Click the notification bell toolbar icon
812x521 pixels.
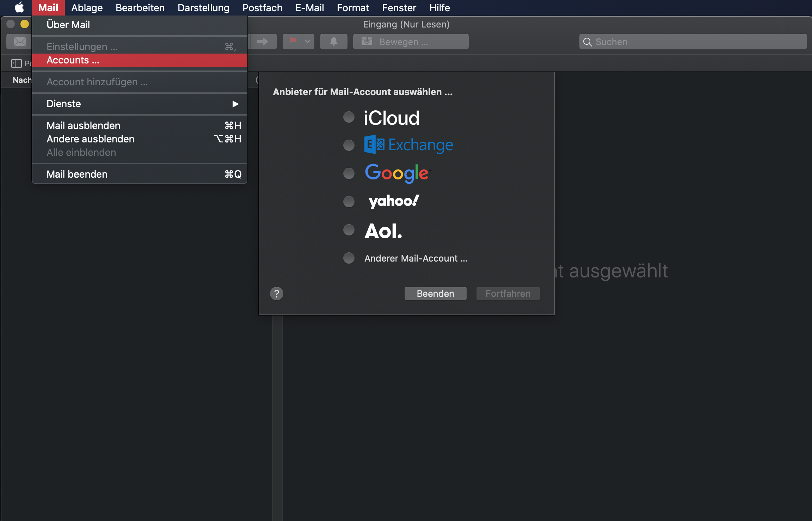pos(333,42)
